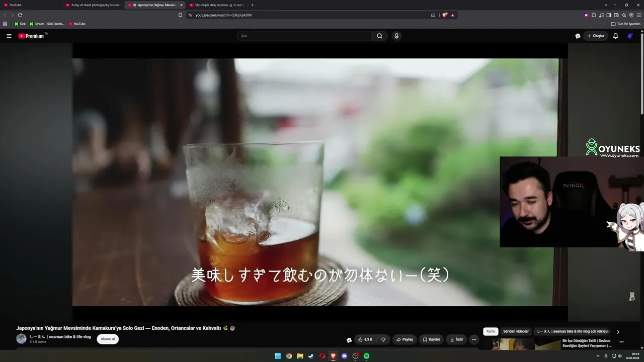Open the YouTube bookmark in bookmarks bar
Viewport: 644px width, 362px height.
pyautogui.click(x=77, y=24)
